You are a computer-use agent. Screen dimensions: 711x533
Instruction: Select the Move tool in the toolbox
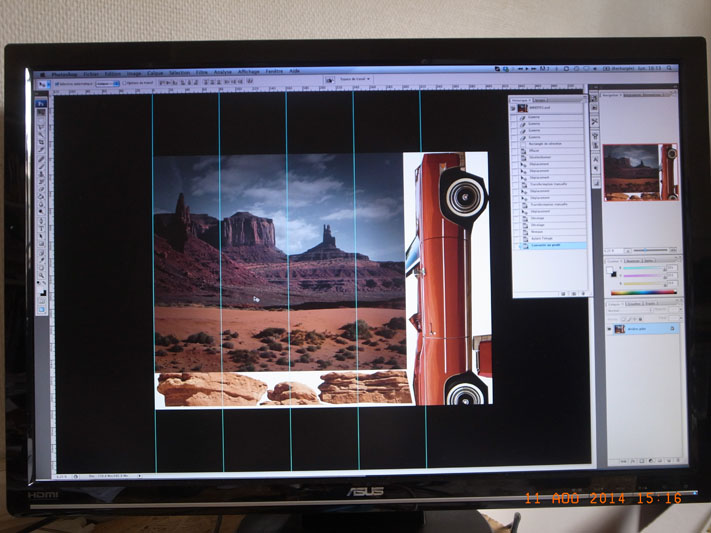coord(41,113)
